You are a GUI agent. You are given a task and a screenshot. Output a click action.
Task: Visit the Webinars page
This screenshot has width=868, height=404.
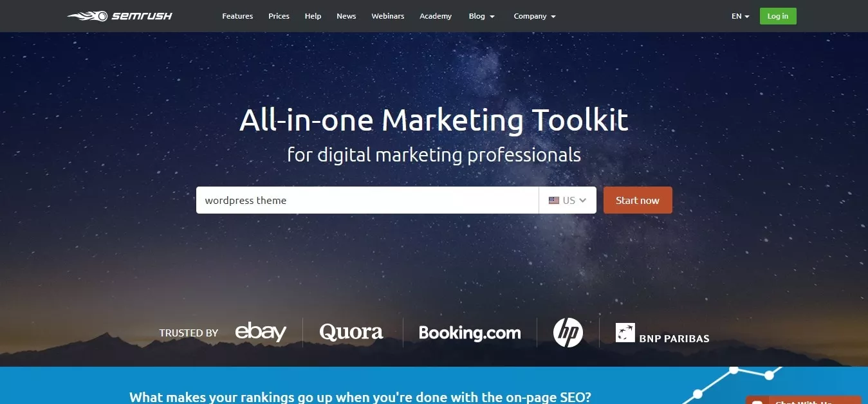(x=388, y=16)
